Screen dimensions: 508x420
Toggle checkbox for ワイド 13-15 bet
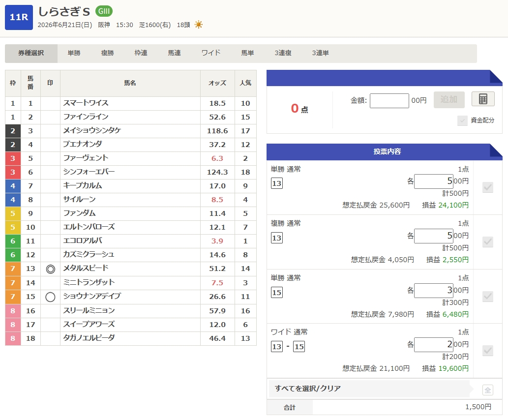(x=487, y=350)
